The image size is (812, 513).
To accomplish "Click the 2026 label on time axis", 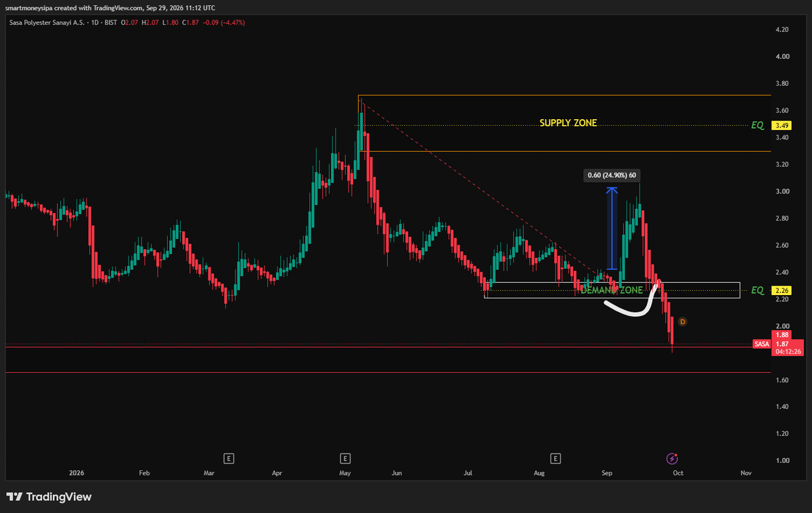I will click(x=76, y=473).
